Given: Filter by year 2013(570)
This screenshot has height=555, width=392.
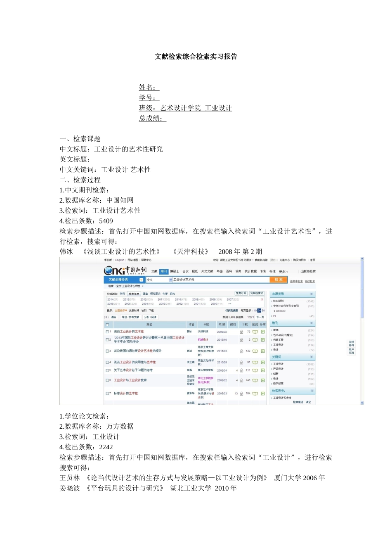Looking at the screenshot, I should tap(130, 299).
